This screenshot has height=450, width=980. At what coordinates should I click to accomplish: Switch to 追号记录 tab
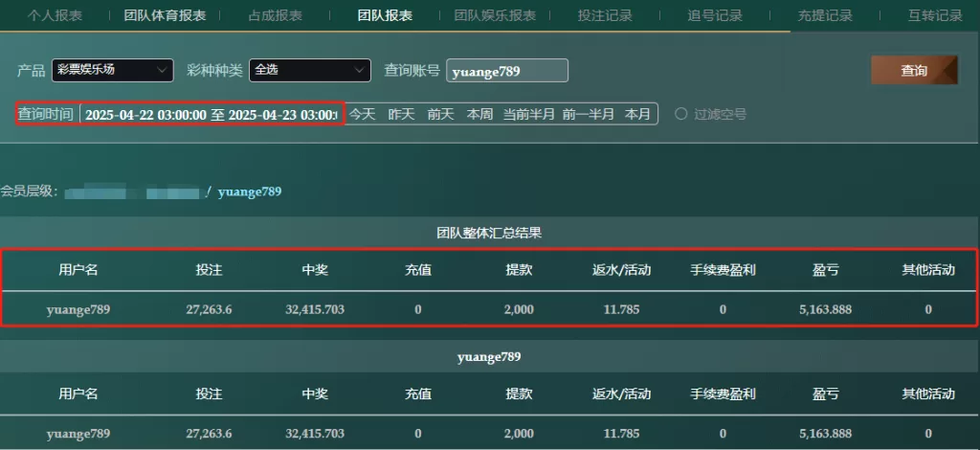pyautogui.click(x=715, y=15)
